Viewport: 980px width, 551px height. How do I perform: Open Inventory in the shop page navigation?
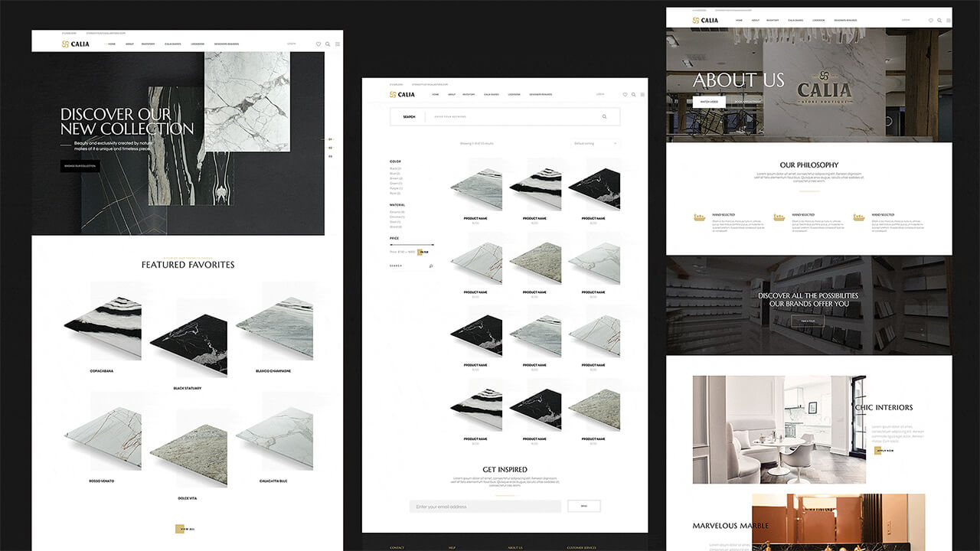coord(469,95)
